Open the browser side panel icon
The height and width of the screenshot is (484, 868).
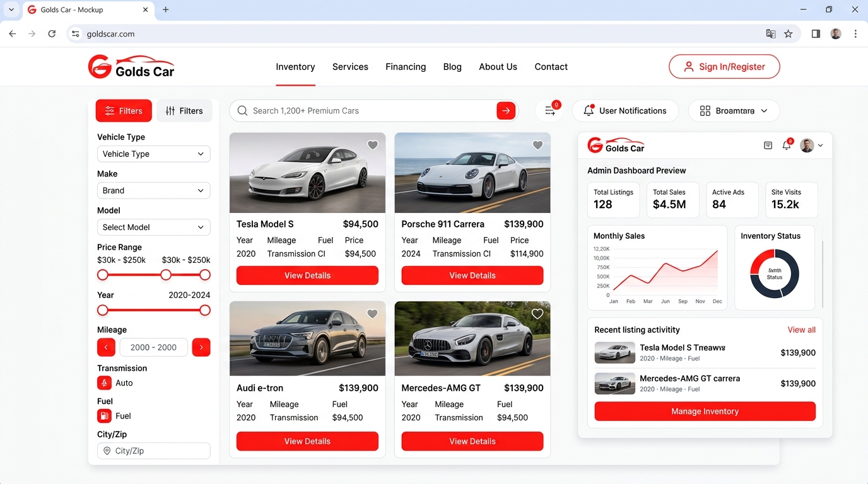click(x=816, y=34)
